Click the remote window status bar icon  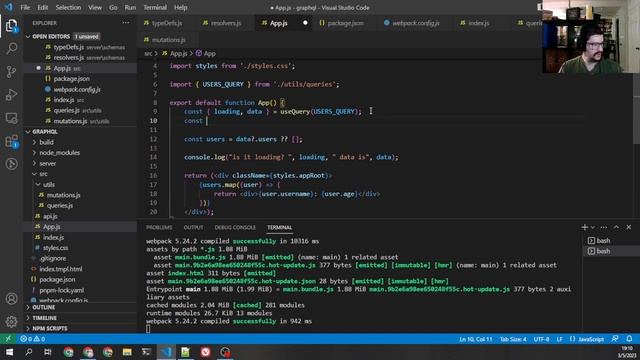[8, 339]
